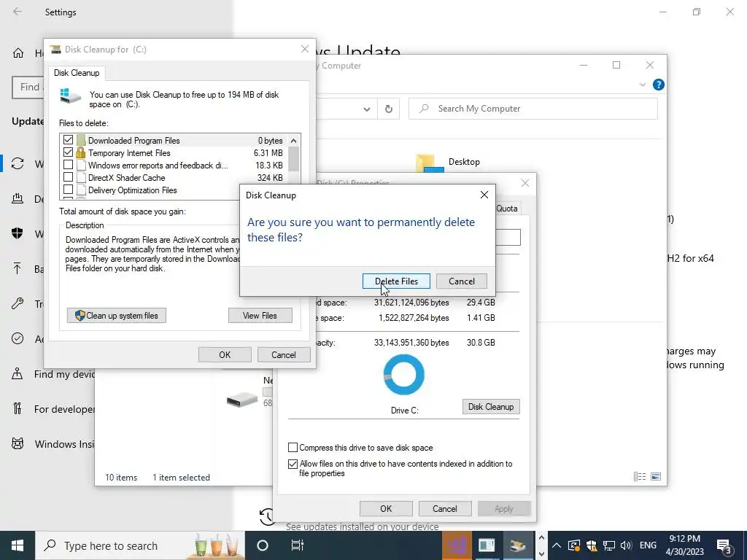747x560 pixels.
Task: Confirm with the Delete Files button
Action: point(396,281)
